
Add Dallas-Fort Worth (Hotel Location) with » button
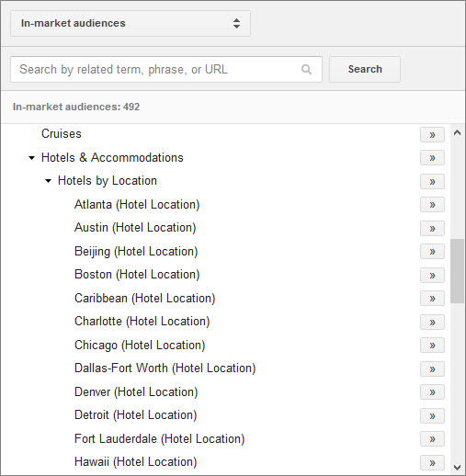coord(432,369)
